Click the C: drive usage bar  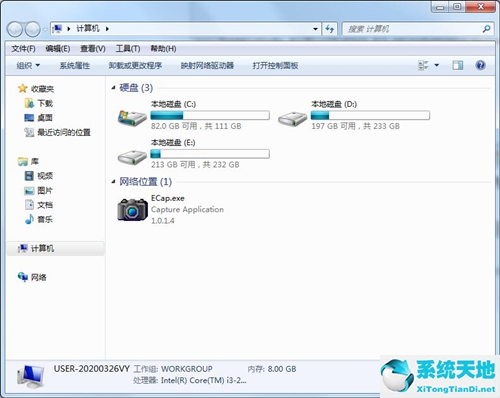(210, 115)
